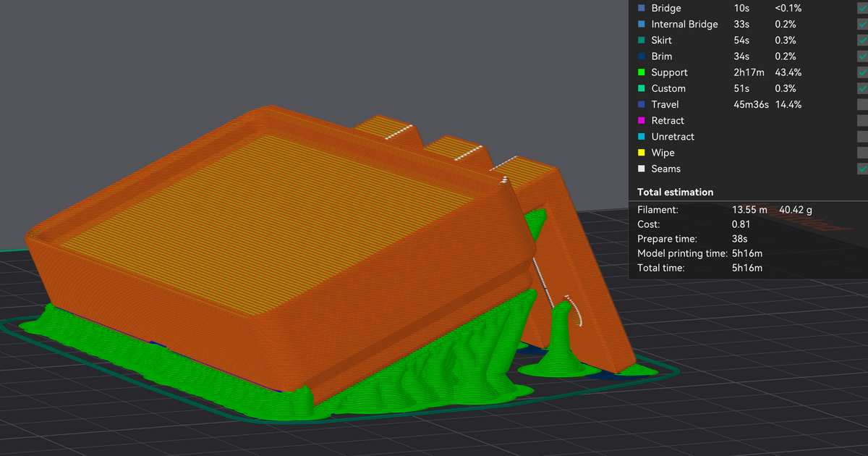Uncheck the Internal Bridge checkbox
868x456 pixels.
coord(862,25)
